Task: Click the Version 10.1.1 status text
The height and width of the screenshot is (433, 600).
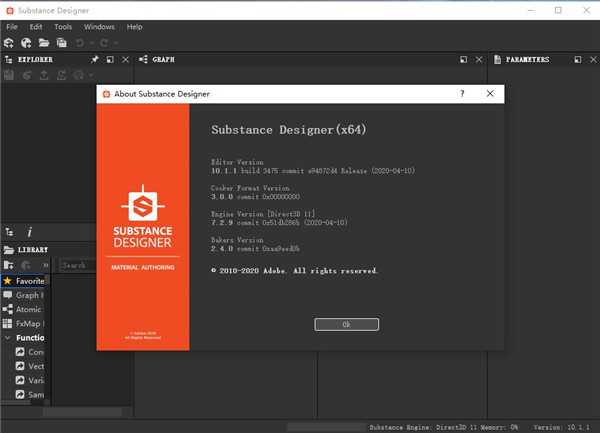Action: pyautogui.click(x=562, y=427)
